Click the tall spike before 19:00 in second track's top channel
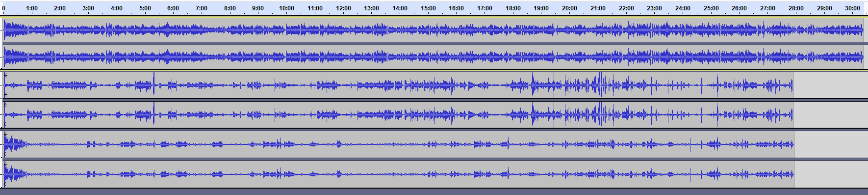Viewport: 868px width, 195px height. coord(533,84)
